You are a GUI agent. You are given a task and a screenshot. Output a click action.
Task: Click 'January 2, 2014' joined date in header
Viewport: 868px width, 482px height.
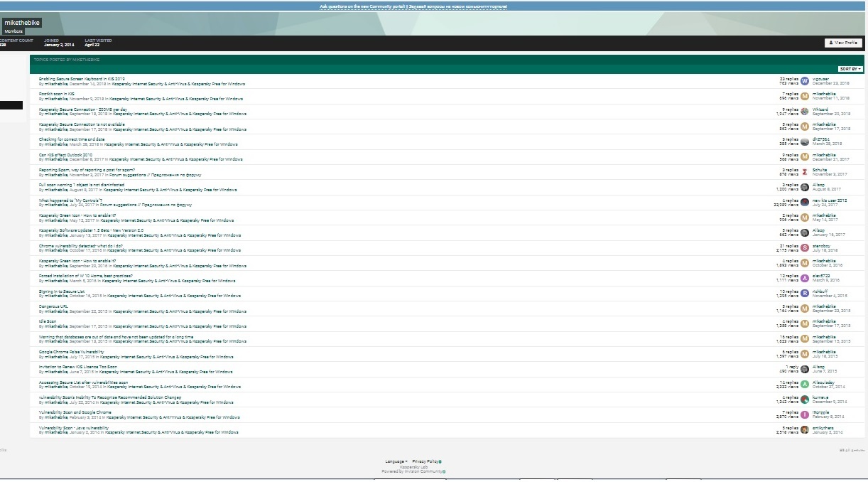click(x=59, y=45)
